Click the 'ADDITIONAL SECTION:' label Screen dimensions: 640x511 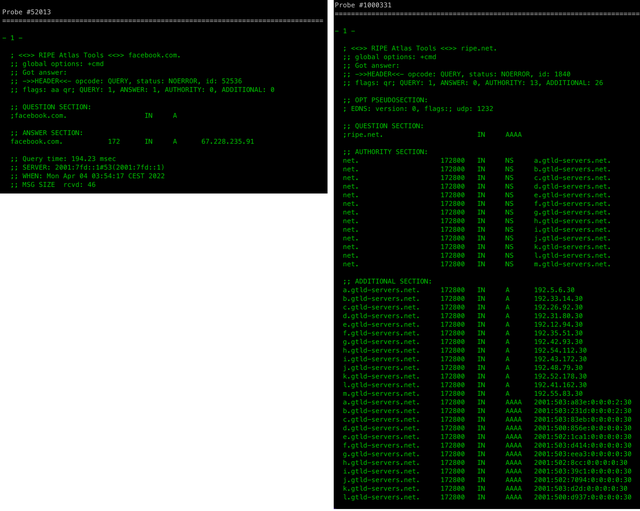point(387,281)
